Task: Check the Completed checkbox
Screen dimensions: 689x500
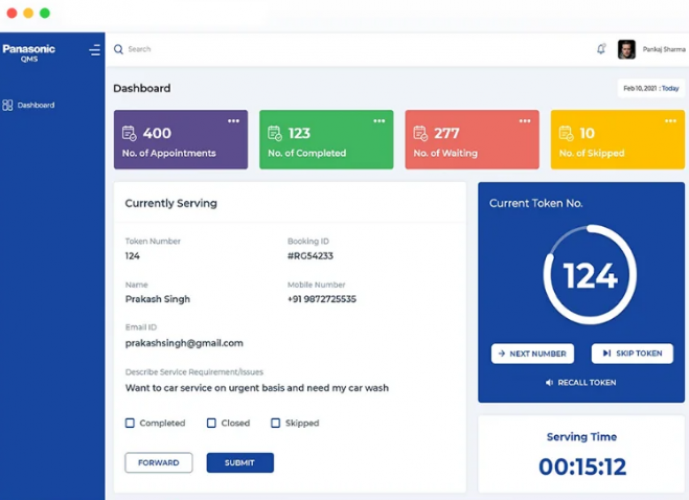Action: pos(130,423)
